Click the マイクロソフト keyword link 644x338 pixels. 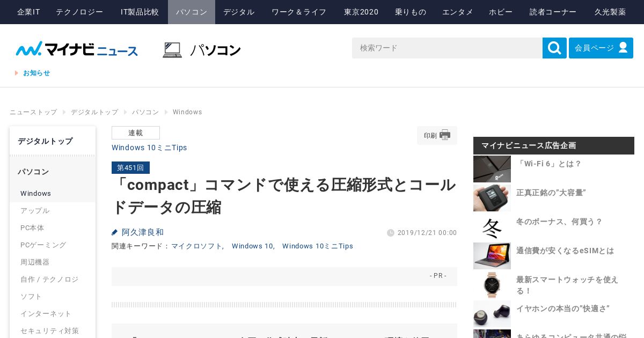[x=196, y=246]
